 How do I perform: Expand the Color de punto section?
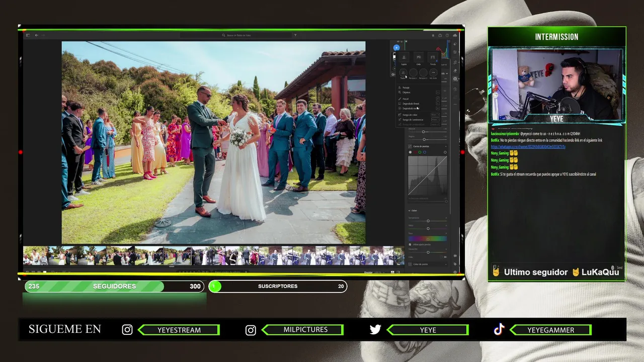point(427,264)
